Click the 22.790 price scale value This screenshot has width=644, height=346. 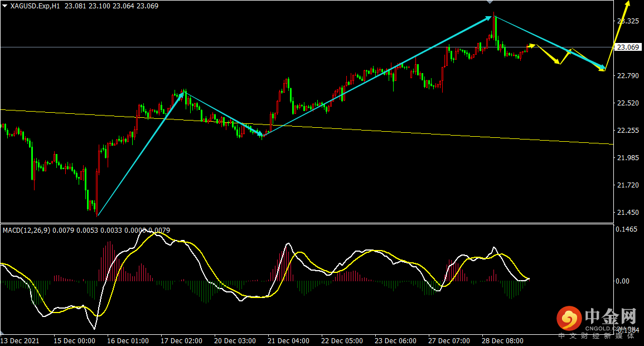[x=628, y=75]
